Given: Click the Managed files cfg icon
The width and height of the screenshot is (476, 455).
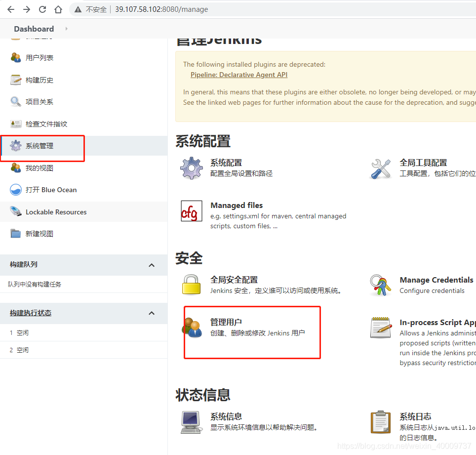Looking at the screenshot, I should 192,211.
